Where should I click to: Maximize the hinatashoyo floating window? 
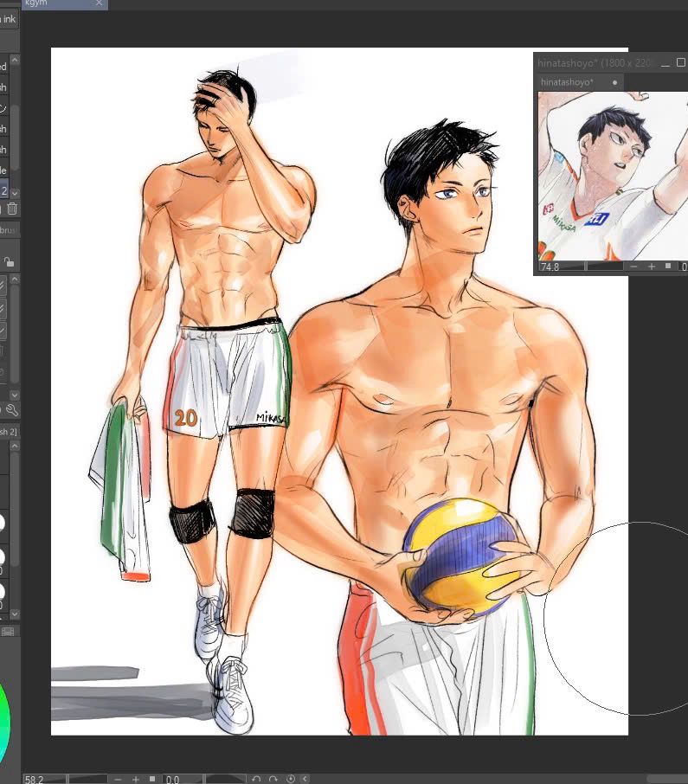pos(681,62)
